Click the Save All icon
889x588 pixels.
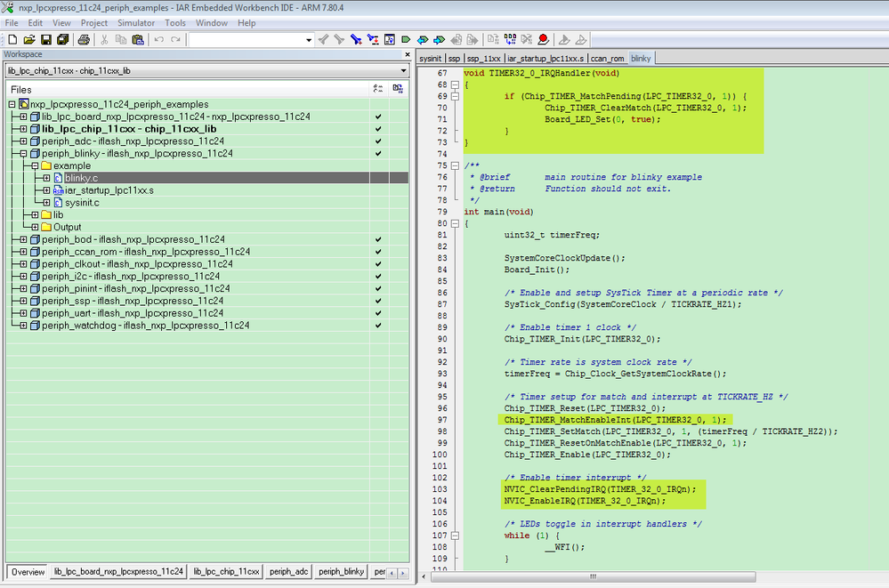click(x=62, y=40)
